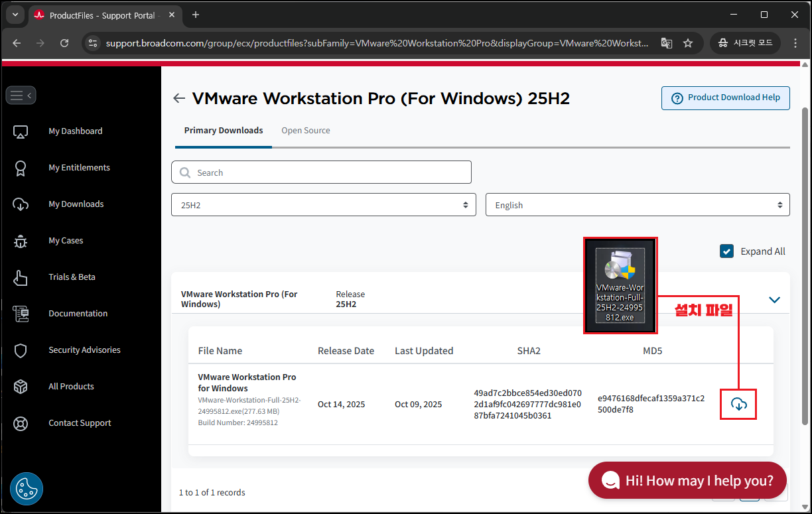Click the browser forward button
The width and height of the screenshot is (812, 514).
pos(40,43)
